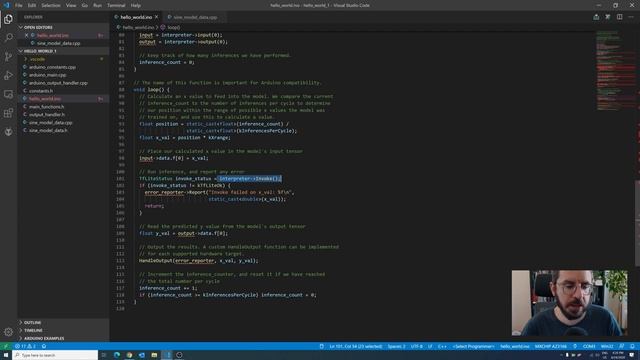
Task: Click the Windows taskbar search box
Action: [56, 355]
